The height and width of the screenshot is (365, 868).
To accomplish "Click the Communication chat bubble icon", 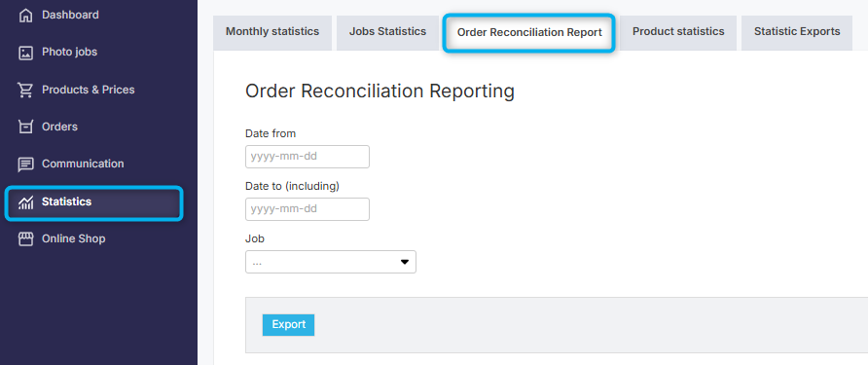I will tap(25, 164).
